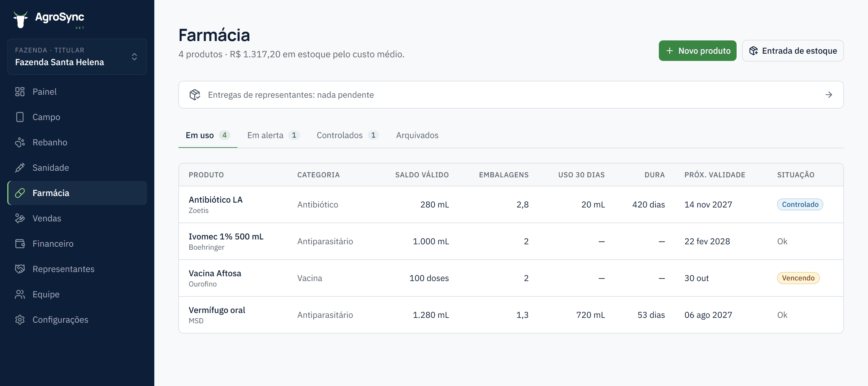Switch to the Em uso tab
The height and width of the screenshot is (386, 868).
[x=208, y=135]
